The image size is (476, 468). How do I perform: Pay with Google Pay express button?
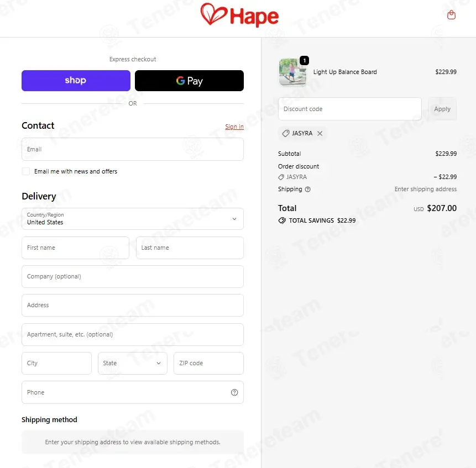coord(189,81)
